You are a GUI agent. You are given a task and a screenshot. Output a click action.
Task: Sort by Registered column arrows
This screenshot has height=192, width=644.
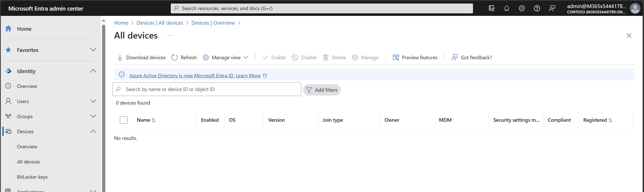coord(610,120)
